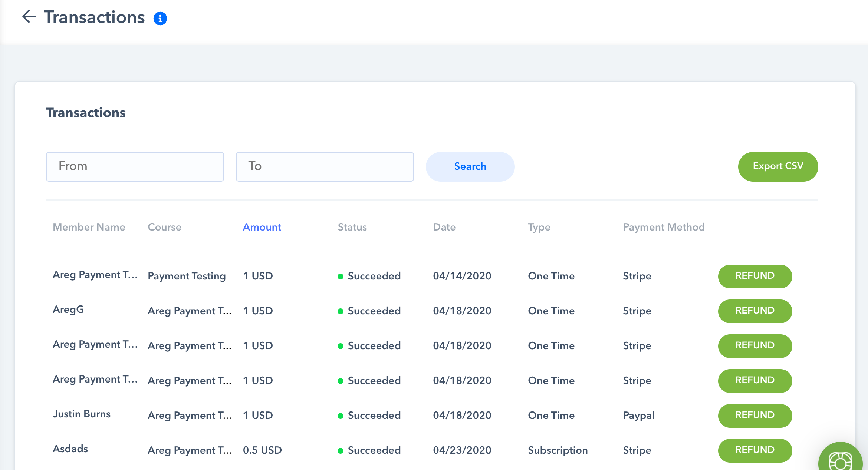Click 1 USD in Justin Burns row

pyautogui.click(x=258, y=416)
